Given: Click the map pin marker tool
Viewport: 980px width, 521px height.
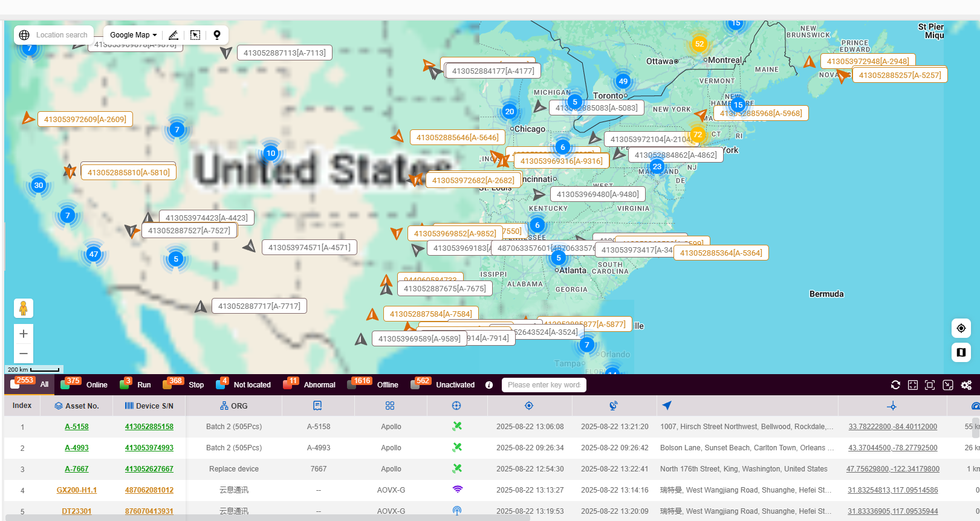Looking at the screenshot, I should pos(217,35).
